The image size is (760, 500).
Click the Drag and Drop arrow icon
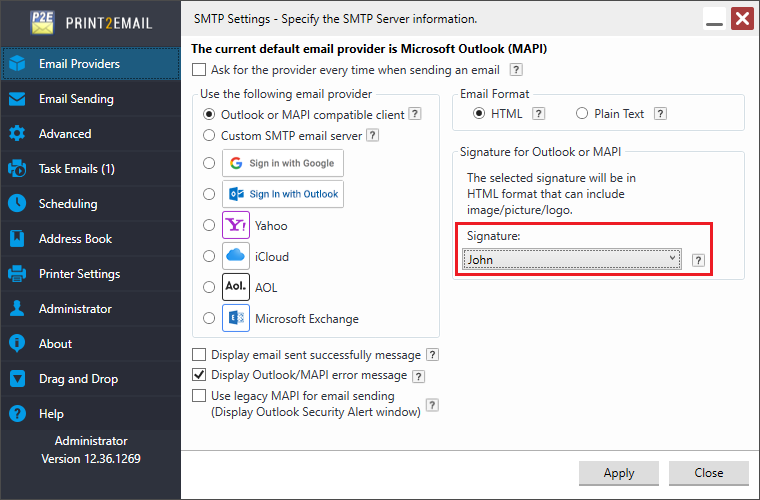point(17,378)
